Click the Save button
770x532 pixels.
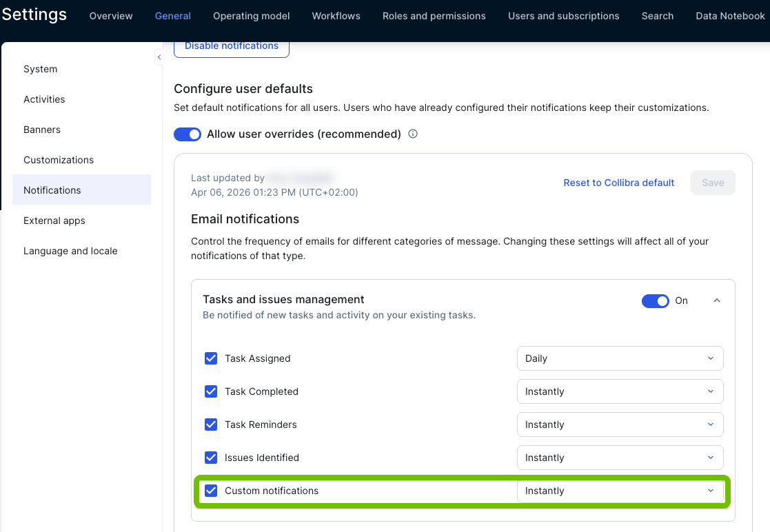pyautogui.click(x=713, y=183)
